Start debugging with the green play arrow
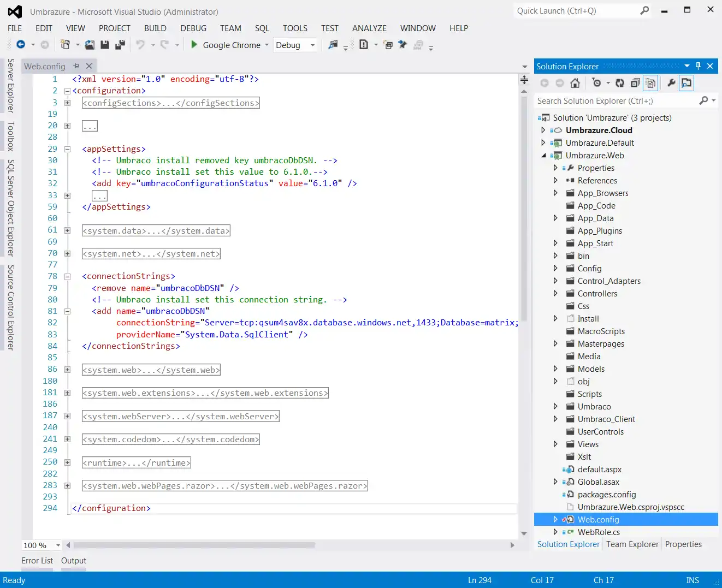The height and width of the screenshot is (588, 722). 194,45
